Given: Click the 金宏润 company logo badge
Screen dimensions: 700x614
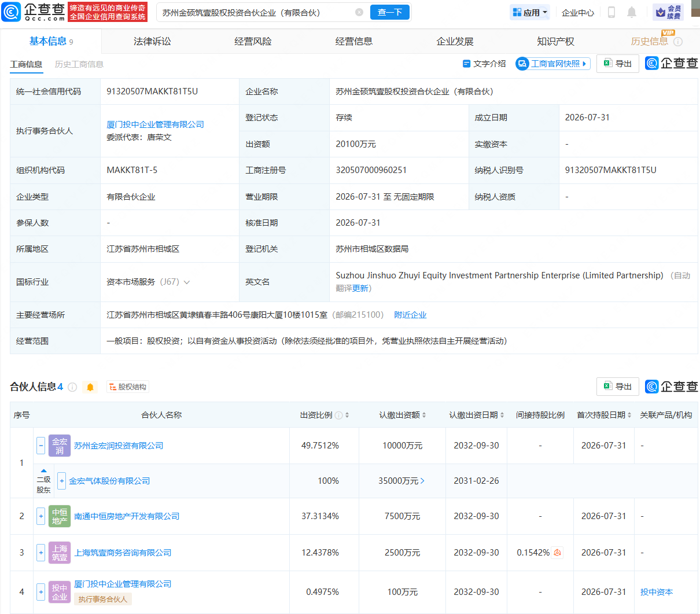Looking at the screenshot, I should pos(60,446).
